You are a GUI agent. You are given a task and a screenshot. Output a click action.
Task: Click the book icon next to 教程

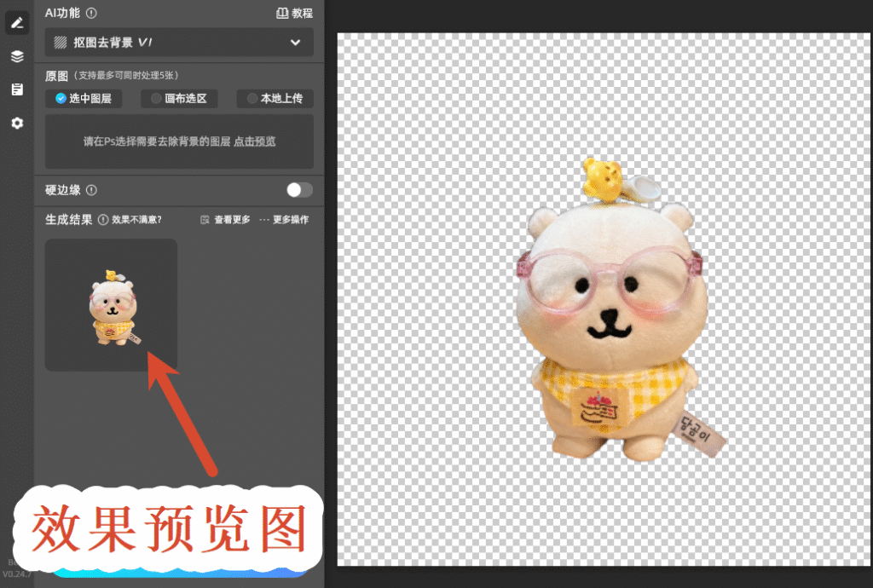[x=282, y=14]
